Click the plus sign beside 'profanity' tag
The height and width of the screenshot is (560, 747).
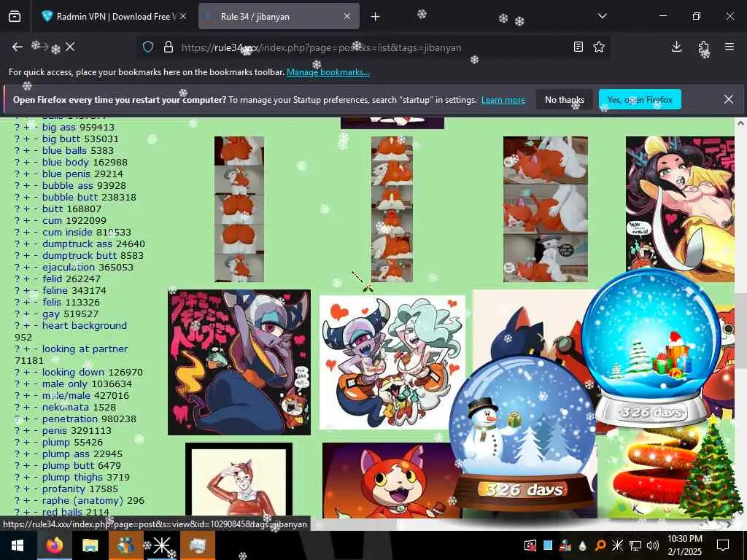click(x=26, y=489)
